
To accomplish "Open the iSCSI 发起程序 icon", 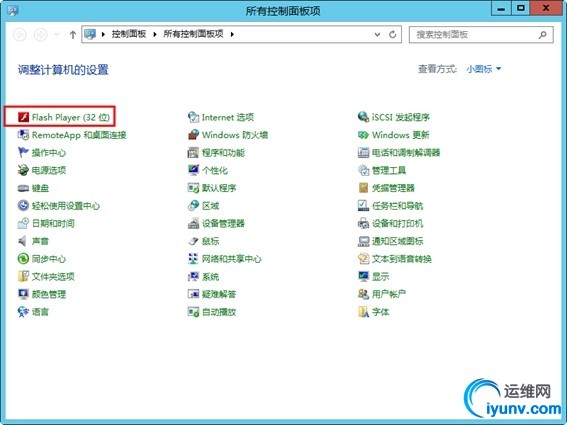I will (363, 117).
